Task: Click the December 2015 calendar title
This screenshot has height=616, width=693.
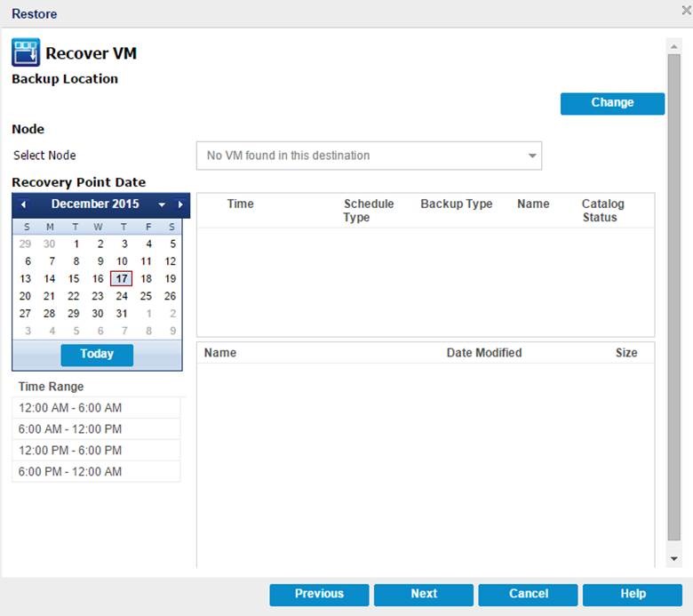Action: click(x=95, y=204)
